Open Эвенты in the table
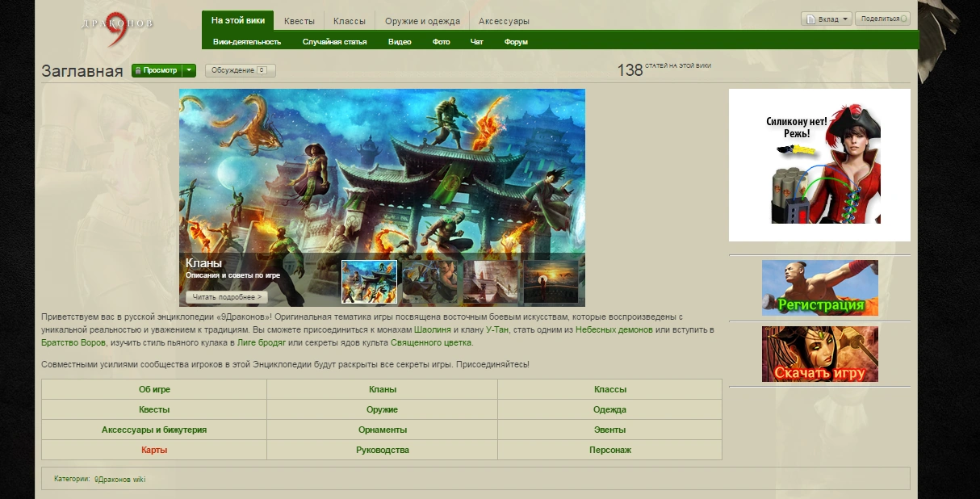The height and width of the screenshot is (499, 980). (x=610, y=430)
